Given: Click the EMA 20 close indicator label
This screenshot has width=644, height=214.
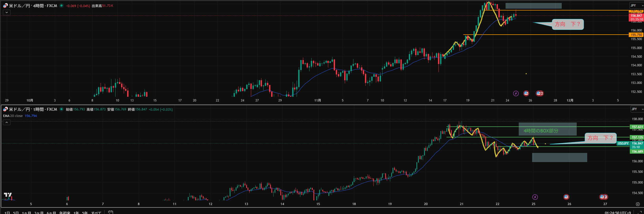Looking at the screenshot, I should pos(13,116).
